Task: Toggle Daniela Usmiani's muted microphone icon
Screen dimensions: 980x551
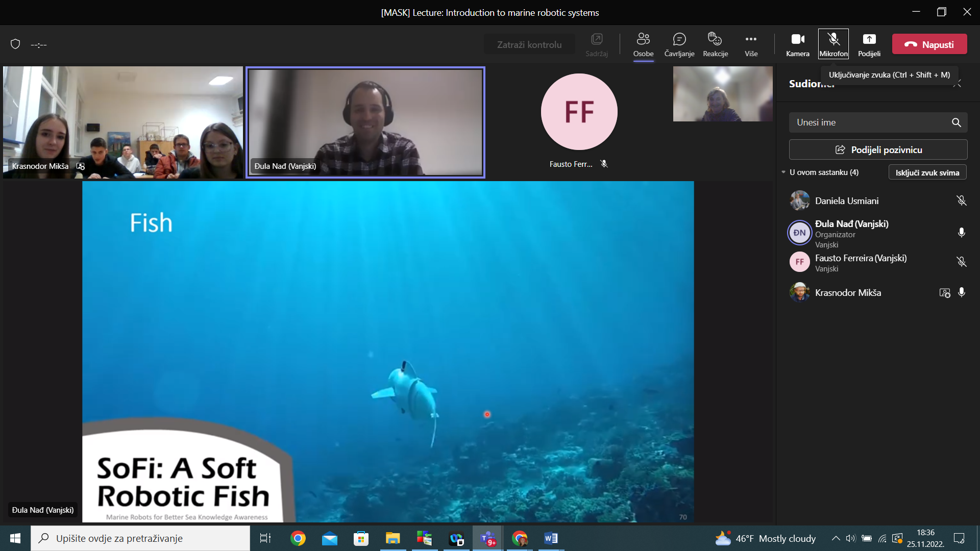Action: click(x=961, y=201)
